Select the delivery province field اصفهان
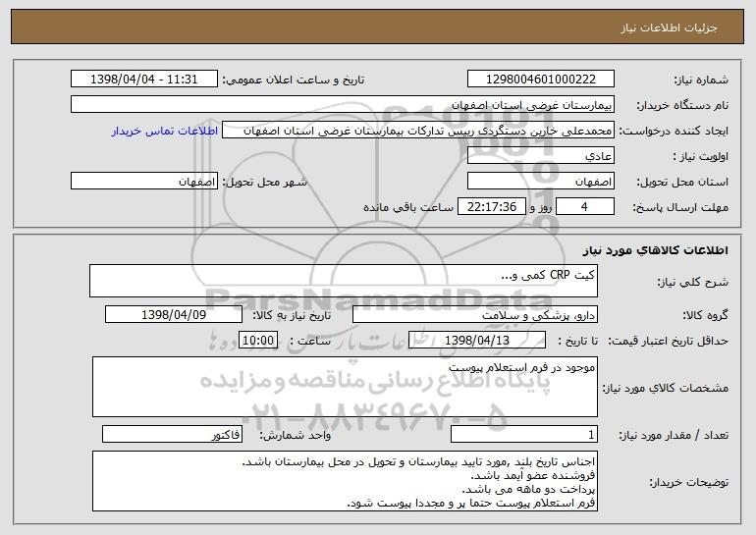The width and height of the screenshot is (756, 535). click(x=540, y=182)
